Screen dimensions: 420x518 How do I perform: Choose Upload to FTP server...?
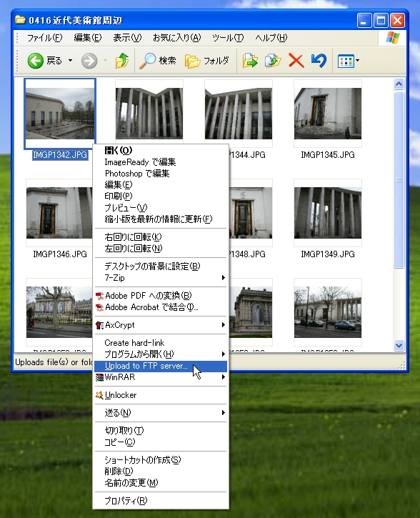coord(161,366)
